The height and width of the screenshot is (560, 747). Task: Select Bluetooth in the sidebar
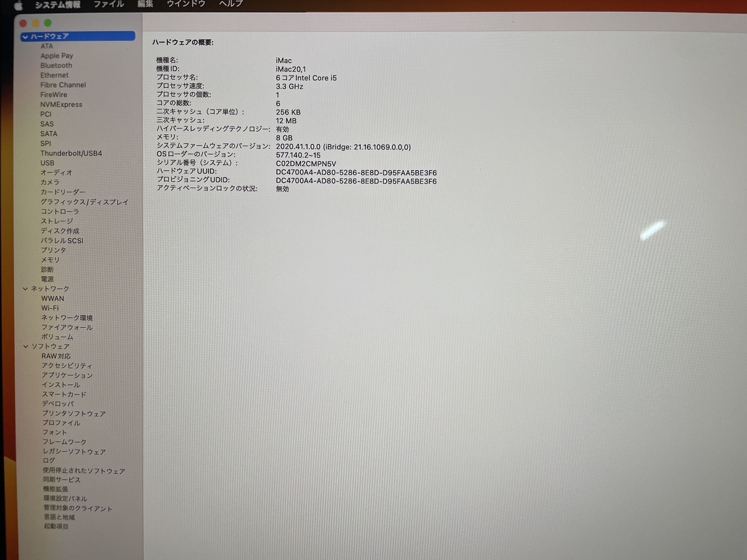click(x=56, y=65)
